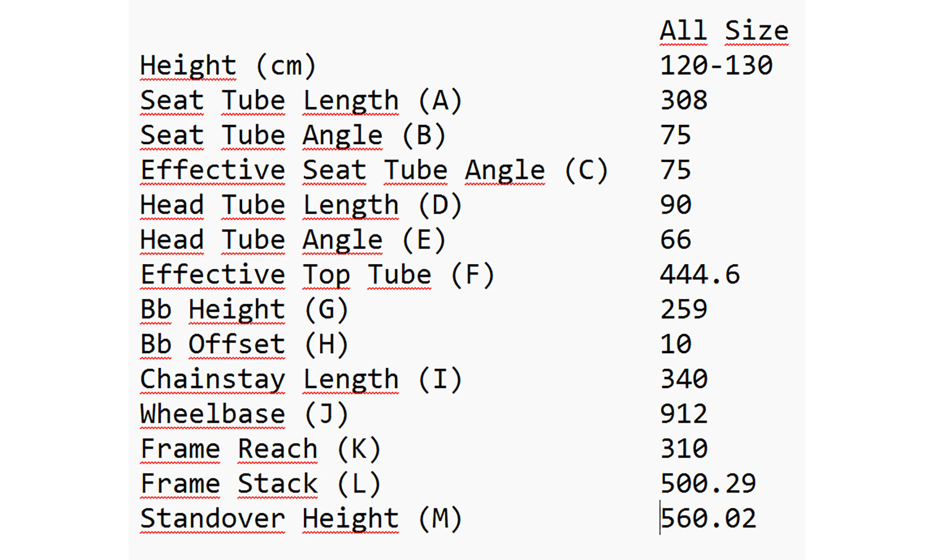Click the 444.6 top tube value
The image size is (934, 560).
[700, 275]
